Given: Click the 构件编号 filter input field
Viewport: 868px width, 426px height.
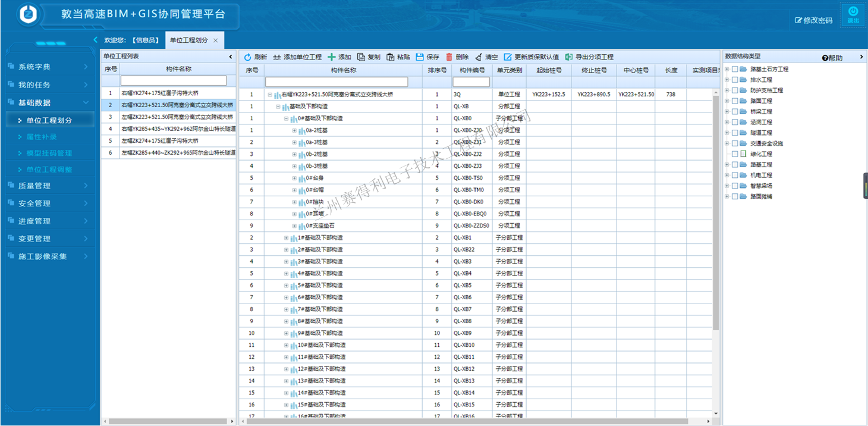Looking at the screenshot, I should [471, 82].
